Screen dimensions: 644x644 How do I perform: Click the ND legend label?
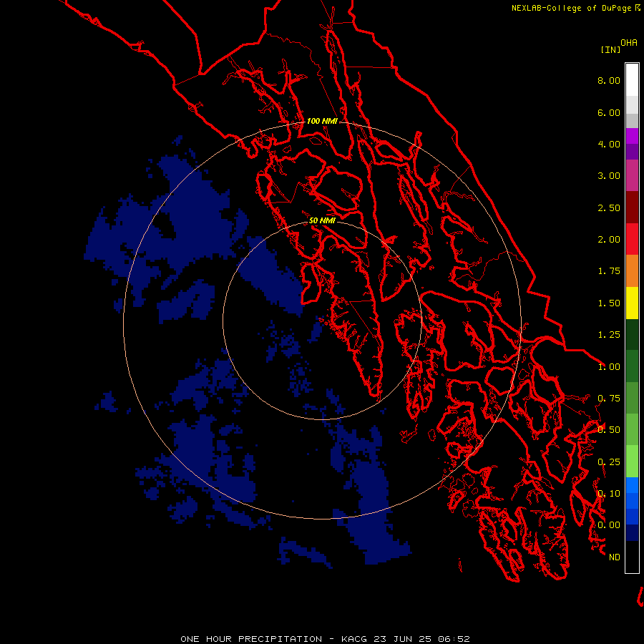(x=615, y=557)
